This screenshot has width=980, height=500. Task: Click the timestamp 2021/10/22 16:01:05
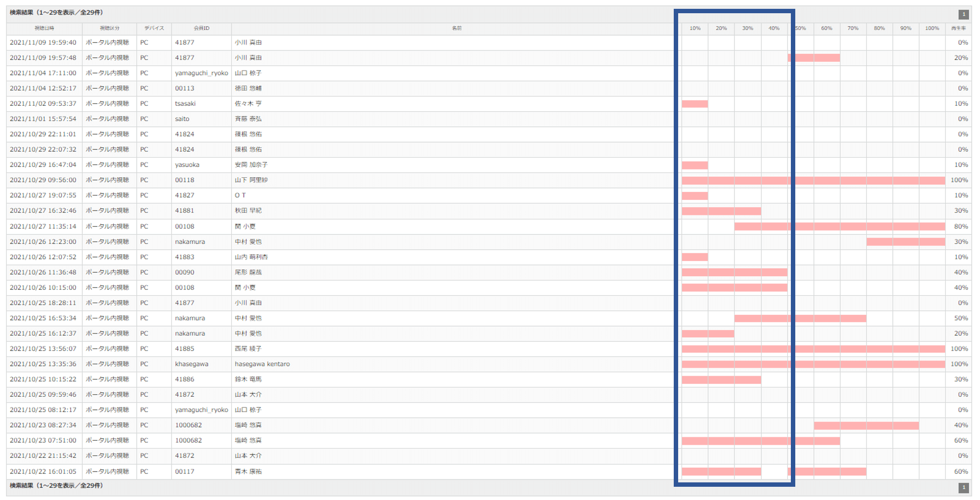pos(43,472)
